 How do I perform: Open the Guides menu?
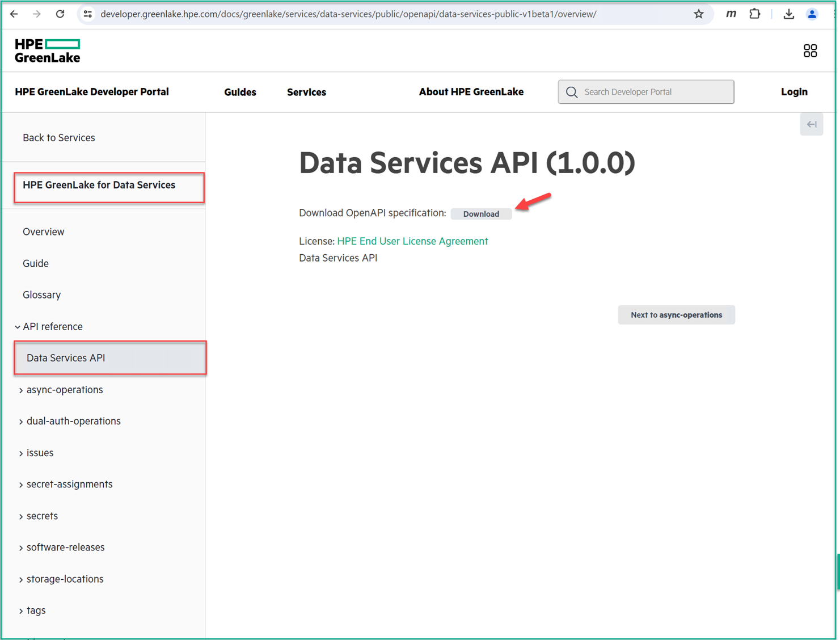click(240, 92)
